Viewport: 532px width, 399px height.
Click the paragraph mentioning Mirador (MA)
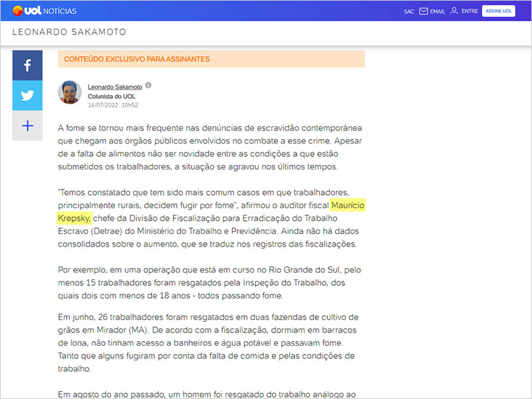pos(209,342)
